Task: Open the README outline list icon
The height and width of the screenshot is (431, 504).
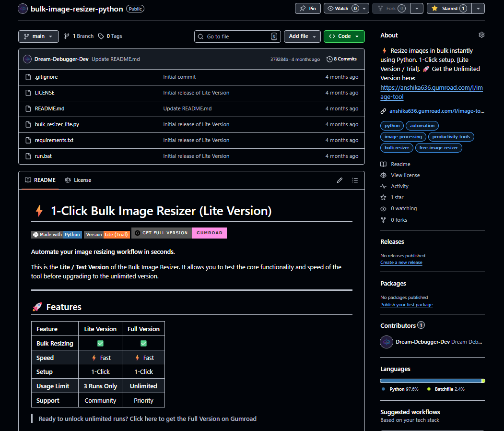Action: tap(355, 180)
